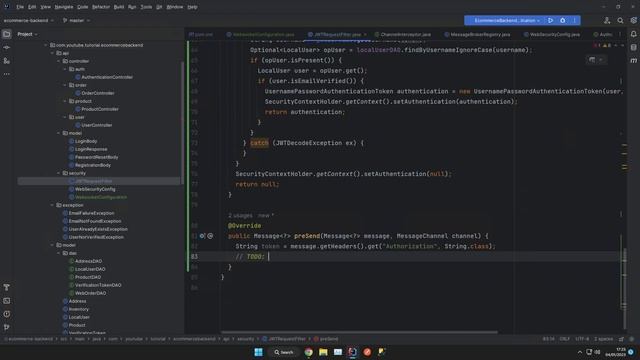Screen dimensions: 640x360
Task: Open the inspection warnings widget in the editor
Action: [602, 46]
